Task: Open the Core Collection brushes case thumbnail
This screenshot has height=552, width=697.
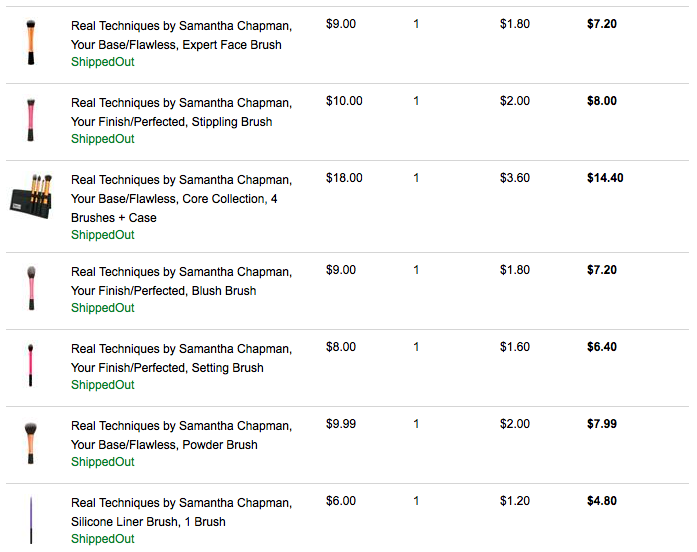Action: click(x=31, y=197)
